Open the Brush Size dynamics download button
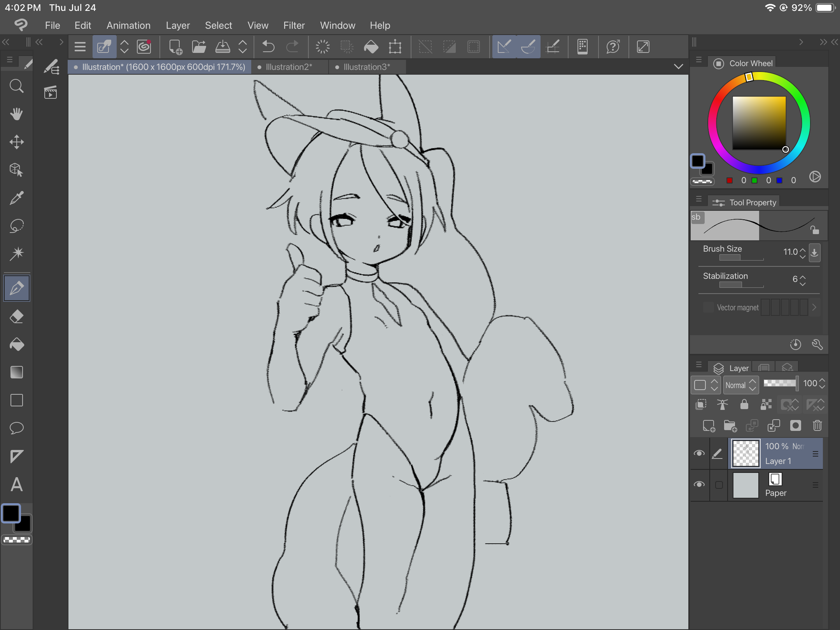This screenshot has width=840, height=630. [814, 252]
